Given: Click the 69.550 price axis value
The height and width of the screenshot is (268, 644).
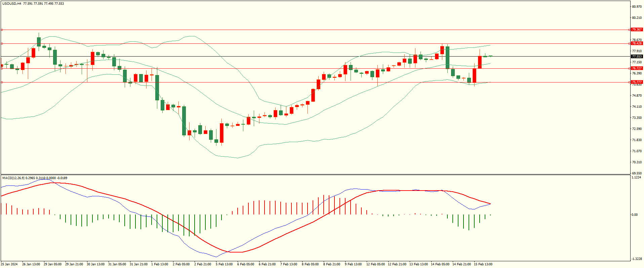Looking at the screenshot, I should pos(637,173).
